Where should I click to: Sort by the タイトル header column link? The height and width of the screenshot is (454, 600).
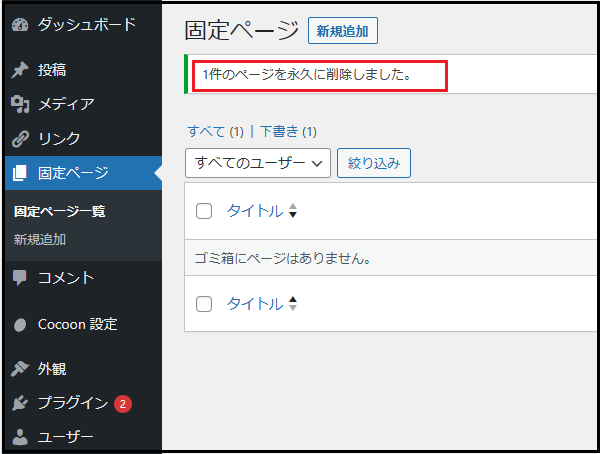[255, 211]
